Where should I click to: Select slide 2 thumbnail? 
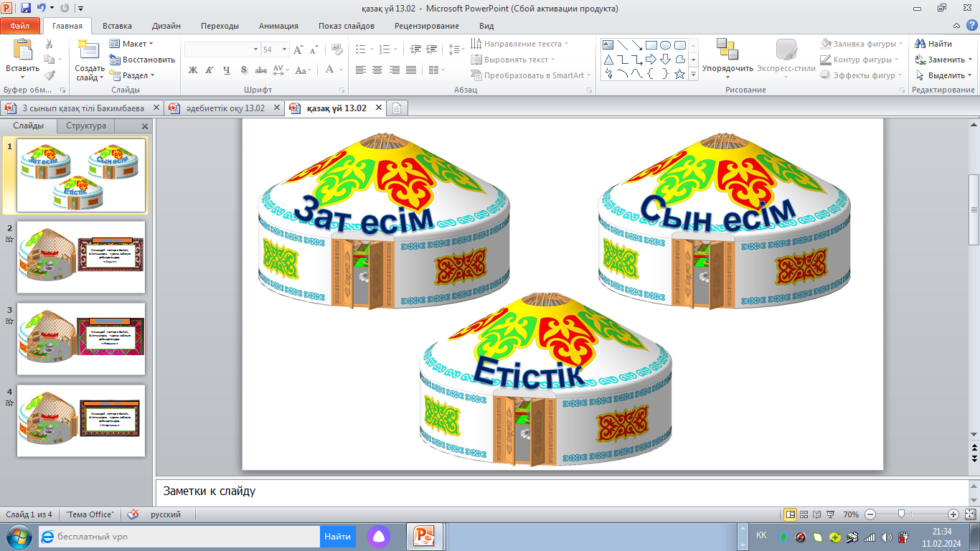(x=81, y=257)
